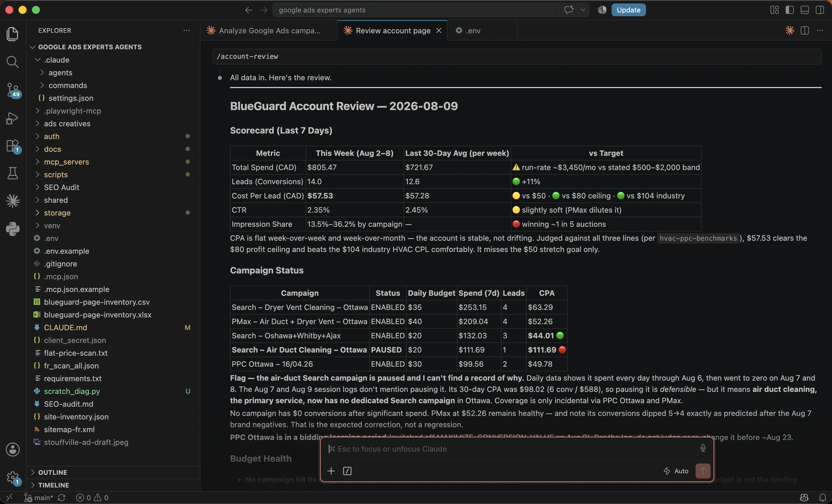Open the Search view in activity bar

tap(12, 62)
